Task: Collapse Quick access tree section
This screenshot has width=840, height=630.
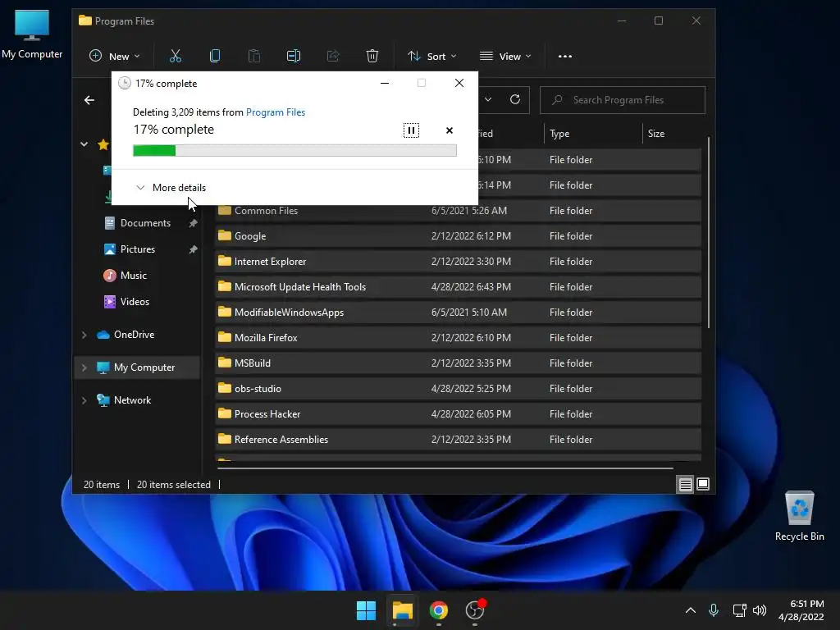Action: tap(84, 144)
